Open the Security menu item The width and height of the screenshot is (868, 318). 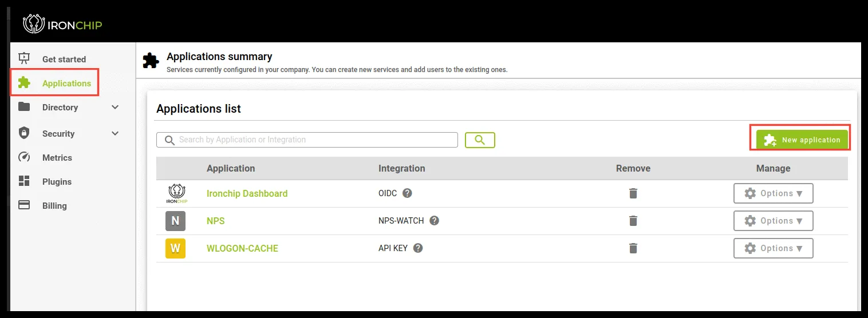tap(58, 133)
